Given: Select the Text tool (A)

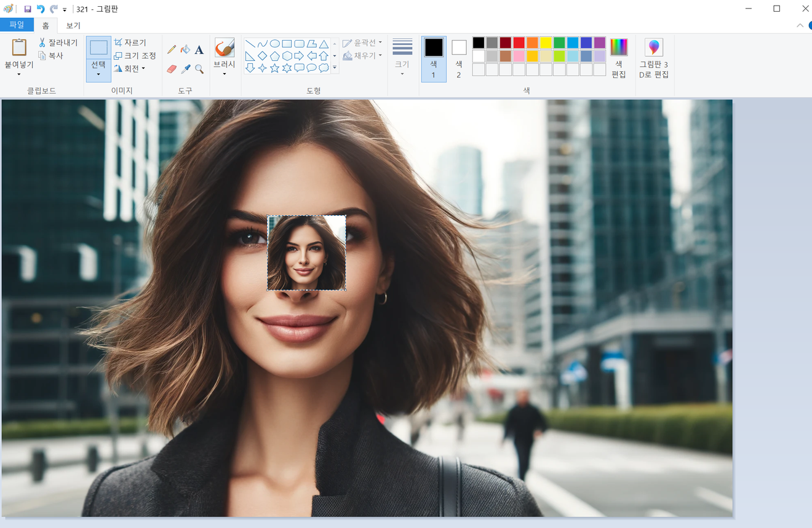Looking at the screenshot, I should (x=199, y=50).
